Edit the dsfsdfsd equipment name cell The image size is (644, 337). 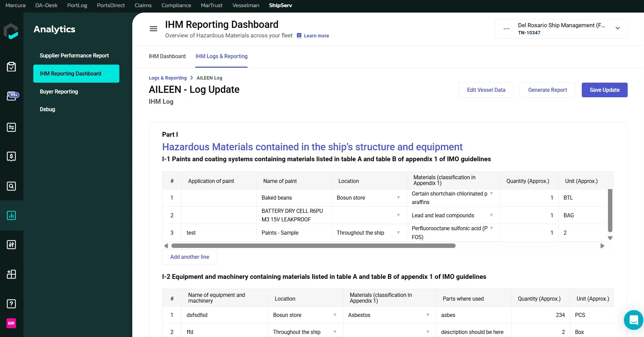tap(224, 315)
